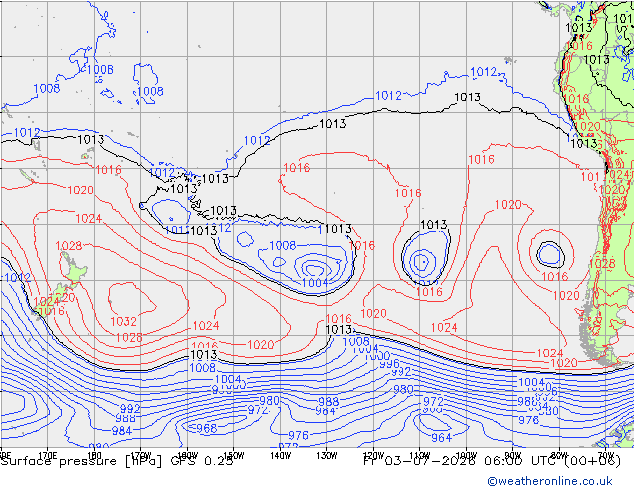
Task: Click the 180 longitude axis label
Action: pyautogui.click(x=94, y=456)
